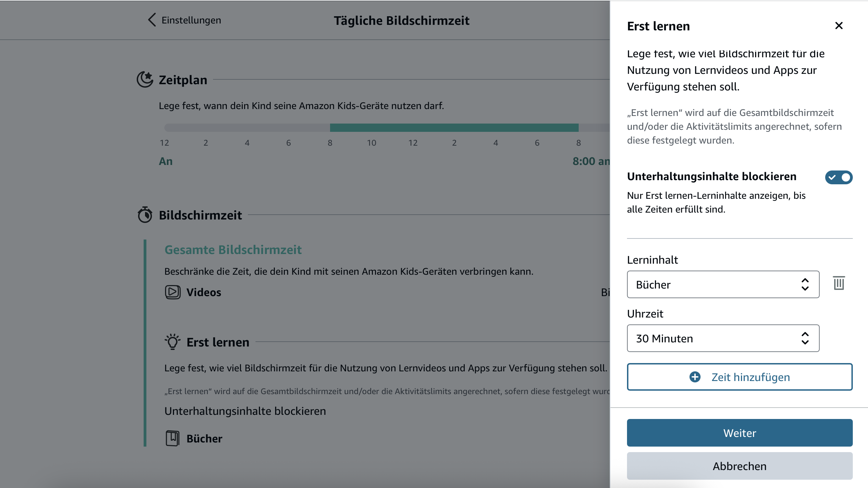The height and width of the screenshot is (488, 868).
Task: Click the Videos play icon
Action: (x=173, y=292)
